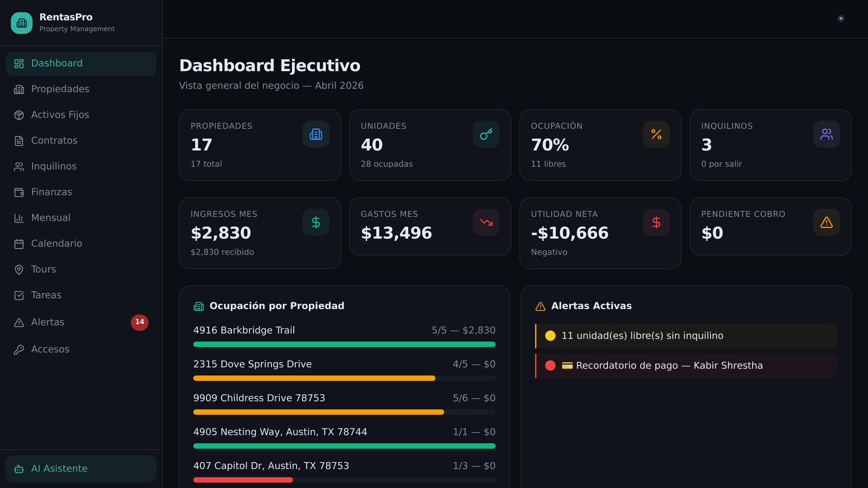Click the Ocupación por Propiedad building icon
The width and height of the screenshot is (868, 488).
[199, 306]
